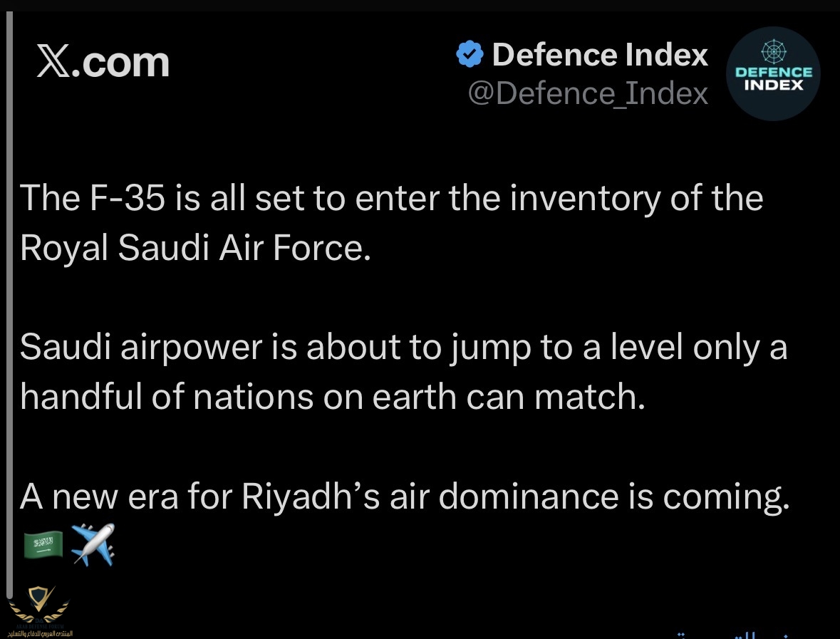
Task: Click the Defence Index display name
Action: coord(600,55)
